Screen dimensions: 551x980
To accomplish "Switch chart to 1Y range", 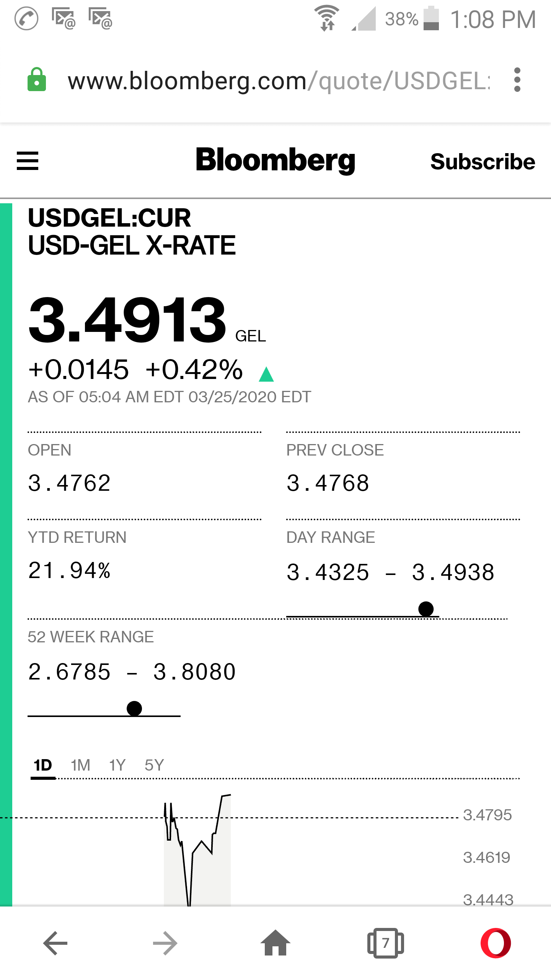I will (x=117, y=766).
